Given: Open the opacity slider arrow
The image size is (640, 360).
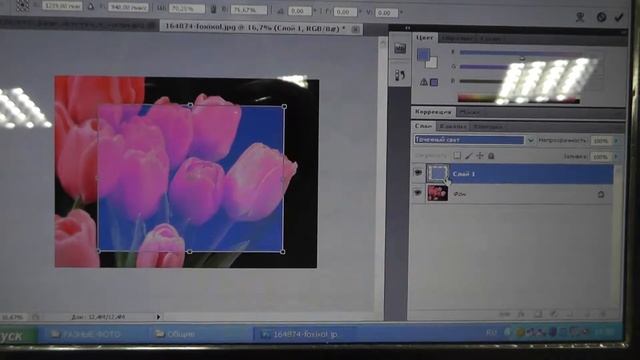Looking at the screenshot, I should click(616, 140).
